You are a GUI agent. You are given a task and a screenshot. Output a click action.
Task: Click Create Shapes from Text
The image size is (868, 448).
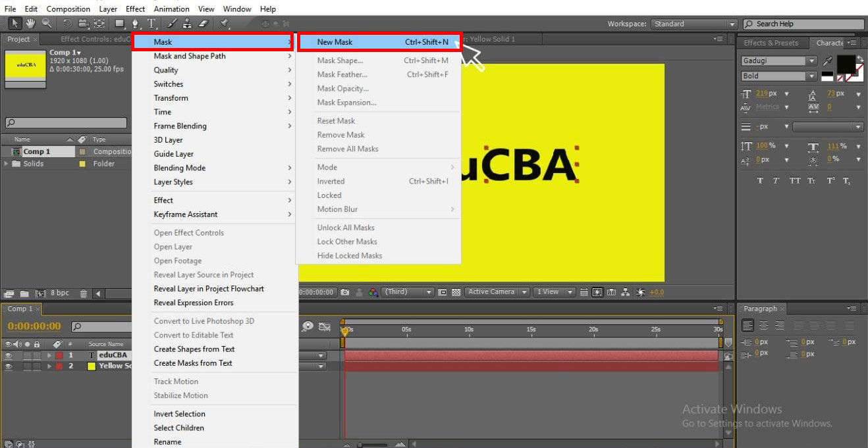(194, 349)
